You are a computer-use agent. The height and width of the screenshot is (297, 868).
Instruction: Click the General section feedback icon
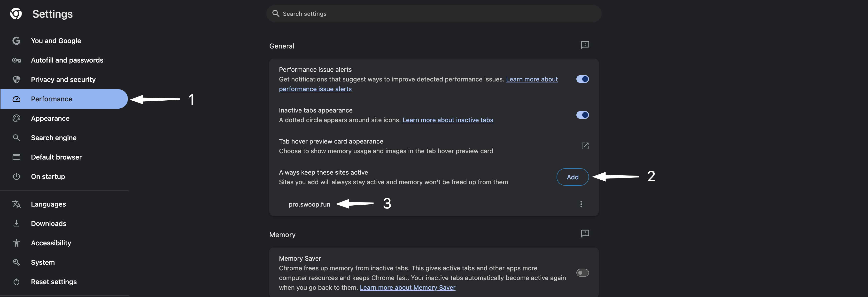point(585,45)
